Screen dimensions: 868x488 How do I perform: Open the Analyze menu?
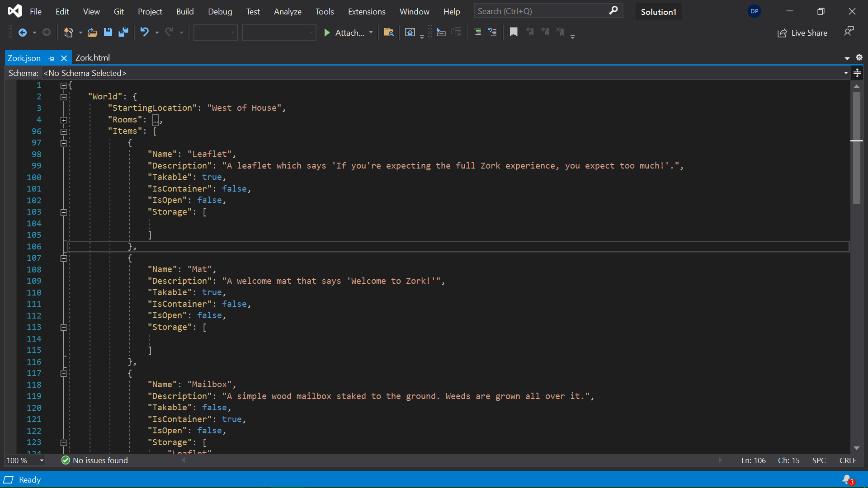(x=288, y=12)
